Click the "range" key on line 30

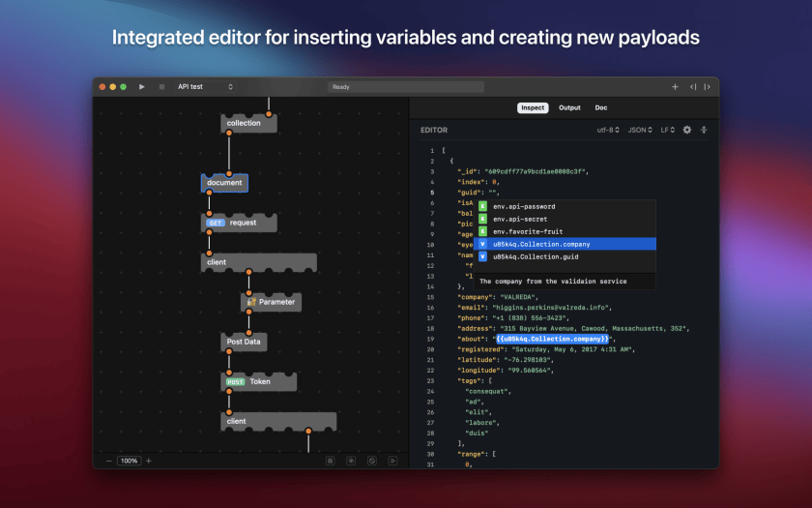473,454
